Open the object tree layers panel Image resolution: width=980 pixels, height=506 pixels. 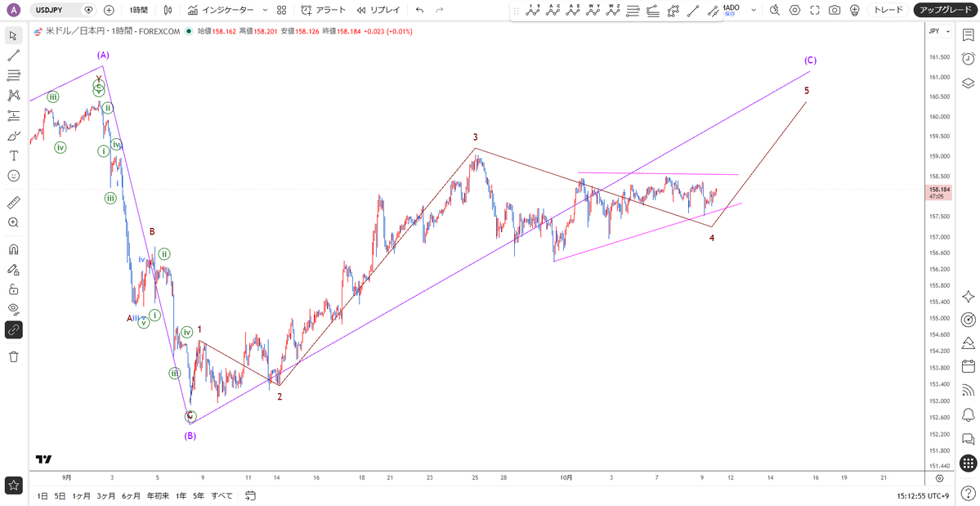[968, 83]
